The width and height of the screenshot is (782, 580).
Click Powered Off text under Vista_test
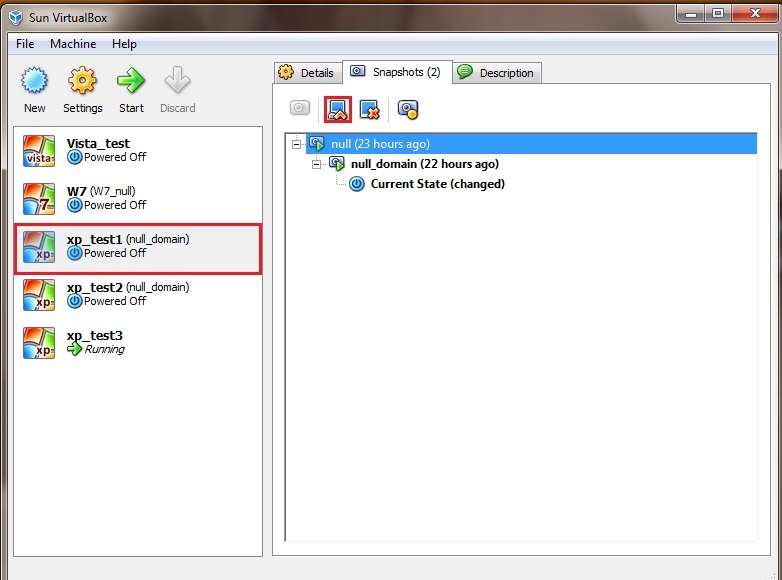click(x=115, y=157)
